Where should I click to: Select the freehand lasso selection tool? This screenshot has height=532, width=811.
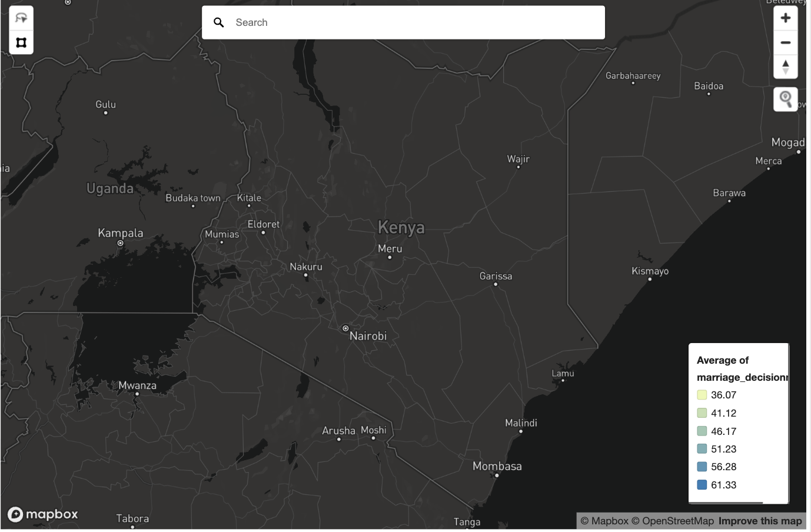click(21, 18)
